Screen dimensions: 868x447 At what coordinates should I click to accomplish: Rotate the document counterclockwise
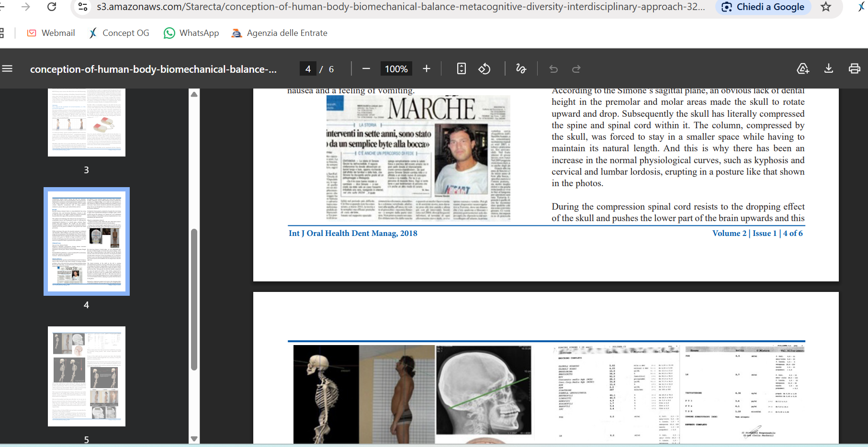[485, 69]
